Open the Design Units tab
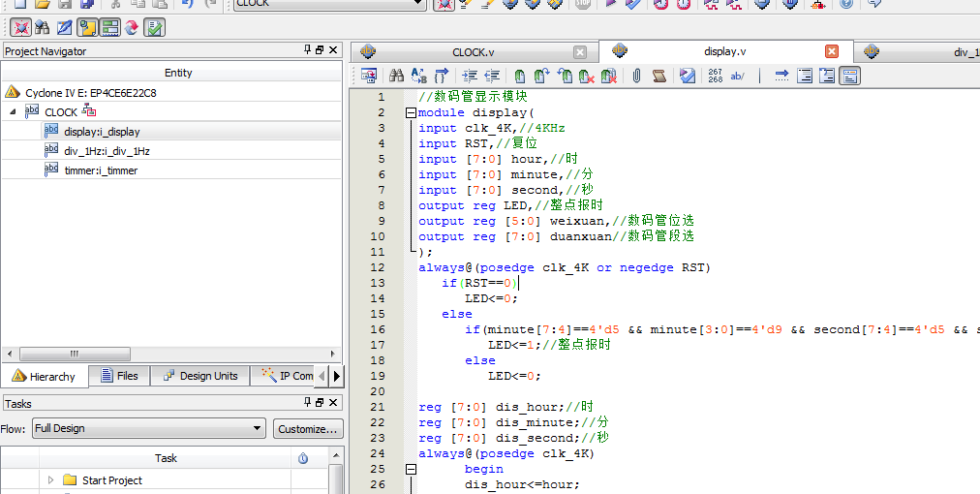The image size is (980, 494). [x=200, y=376]
